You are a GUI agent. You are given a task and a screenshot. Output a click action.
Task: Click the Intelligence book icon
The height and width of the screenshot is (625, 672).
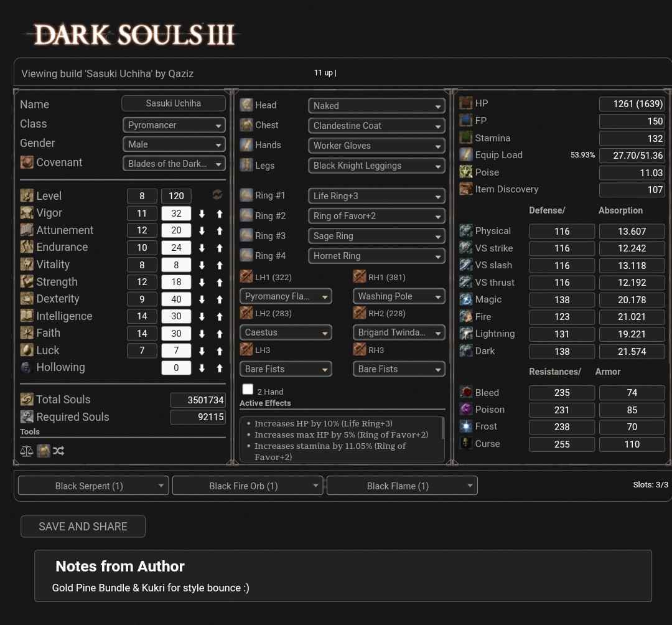pyautogui.click(x=27, y=316)
